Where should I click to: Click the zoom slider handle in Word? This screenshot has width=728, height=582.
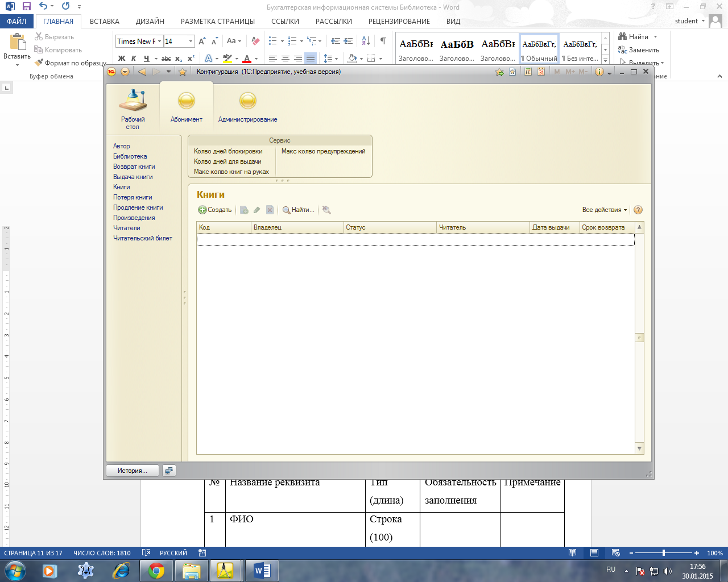click(663, 552)
